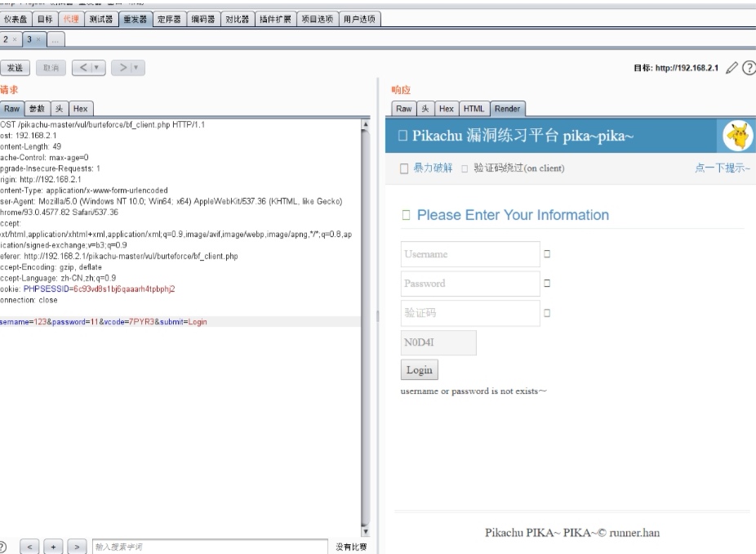Select response Raw tab

[x=403, y=109]
